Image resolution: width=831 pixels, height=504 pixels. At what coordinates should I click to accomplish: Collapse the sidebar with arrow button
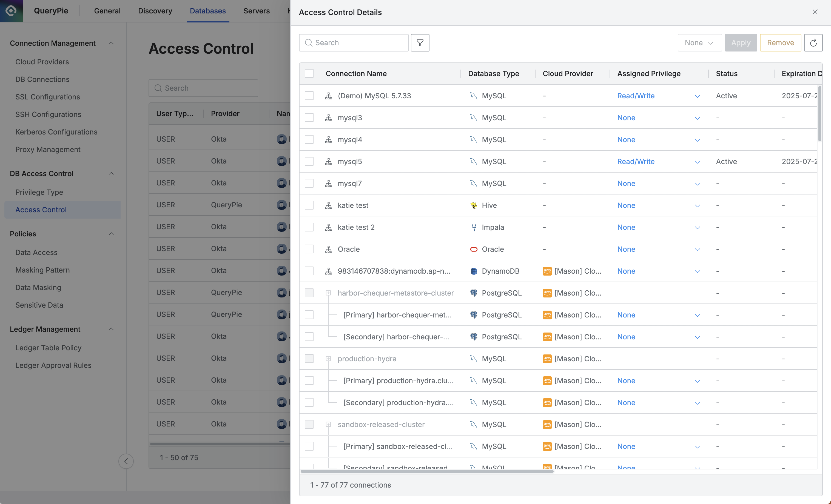coord(126,461)
